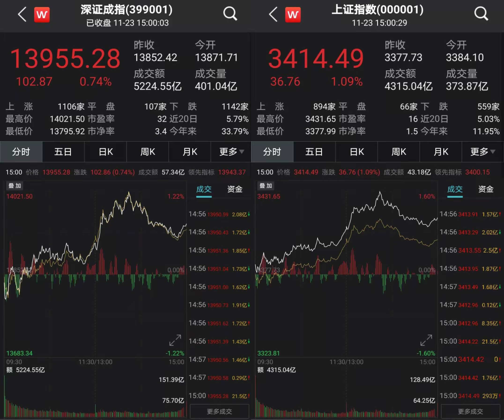Toggle the 叠加 overlay on Shenzhen minute chart

click(14, 186)
